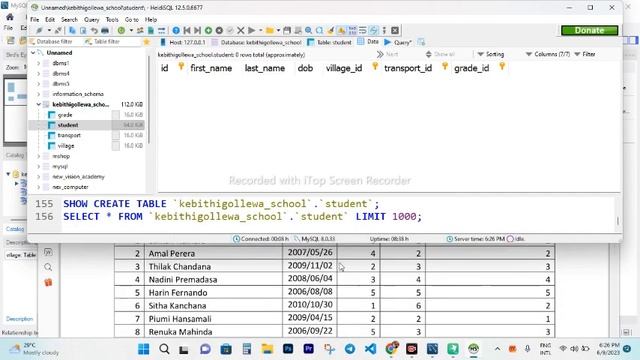Image resolution: width=640 pixels, height=360 pixels.
Task: Open SQL file via folder toolbar icon
Action: 270,30
